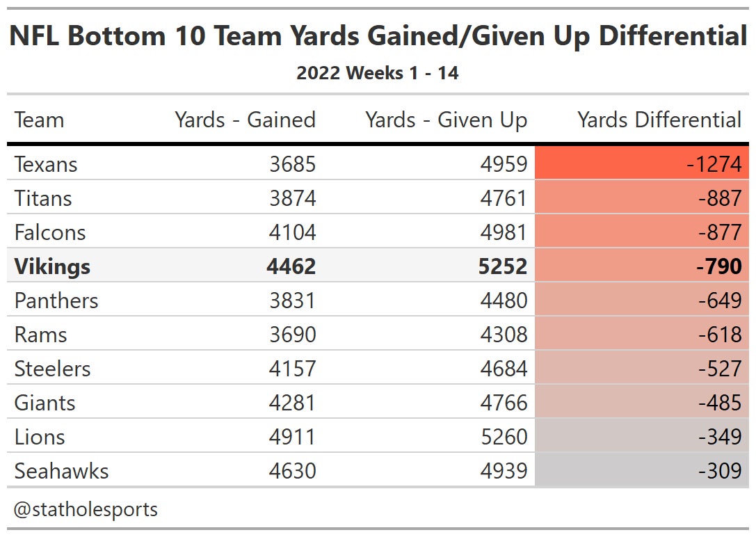Viewport: 756px width, 537px height.
Task: Click the Steelers yards given up 4684
Action: coord(504,369)
